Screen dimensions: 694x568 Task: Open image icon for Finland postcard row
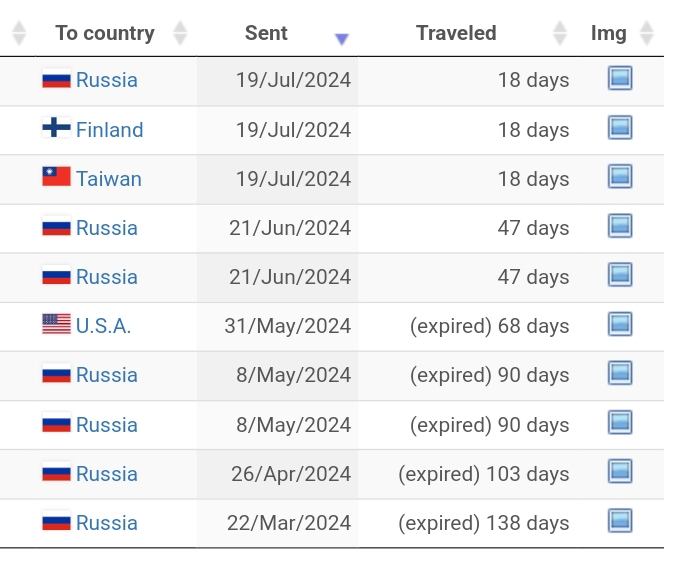620,128
